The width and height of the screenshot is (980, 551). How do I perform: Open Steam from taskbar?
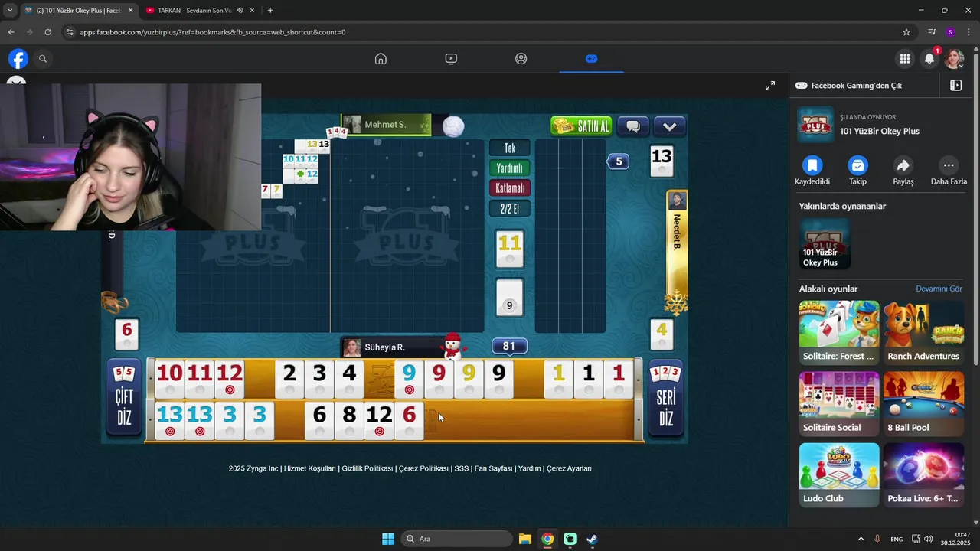(592, 539)
